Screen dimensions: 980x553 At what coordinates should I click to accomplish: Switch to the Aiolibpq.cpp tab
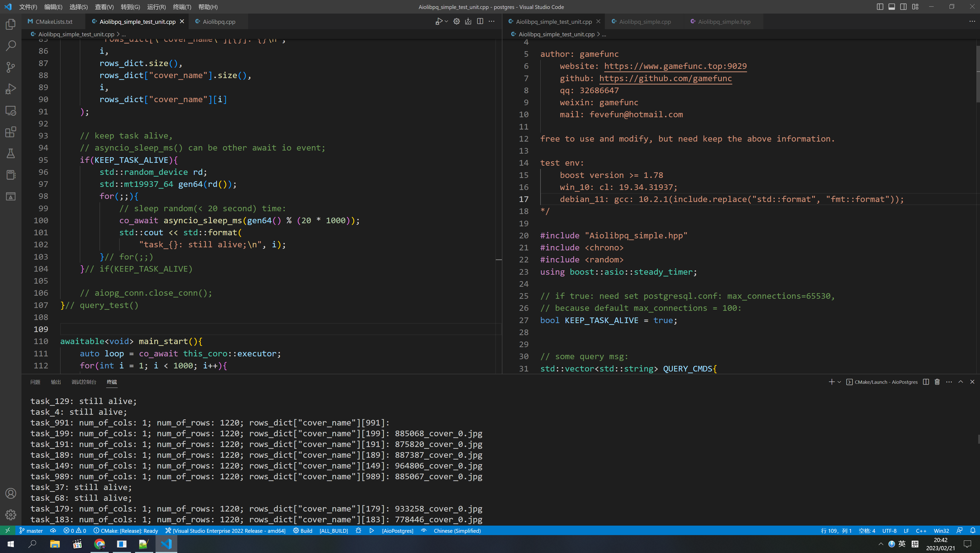[x=219, y=21]
